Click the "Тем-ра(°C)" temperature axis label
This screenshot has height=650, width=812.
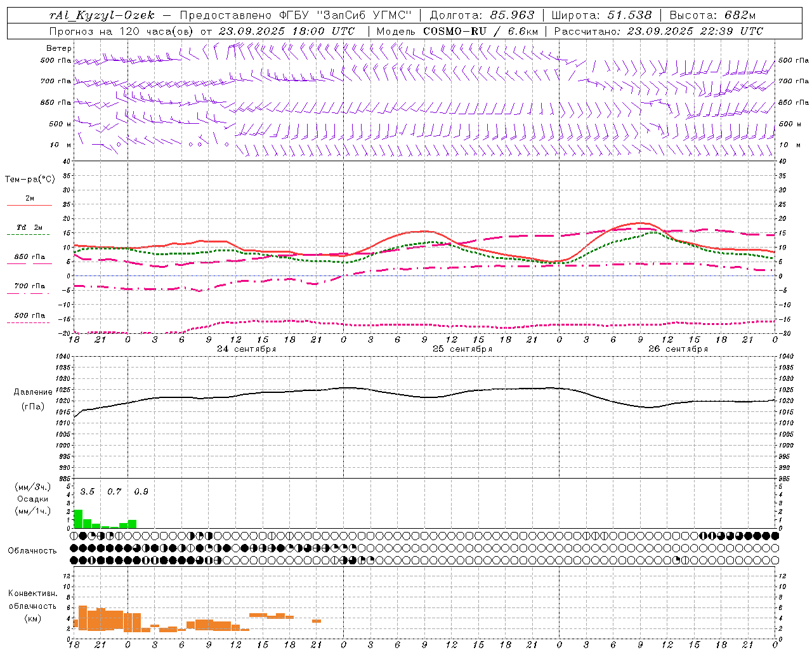[x=30, y=180]
